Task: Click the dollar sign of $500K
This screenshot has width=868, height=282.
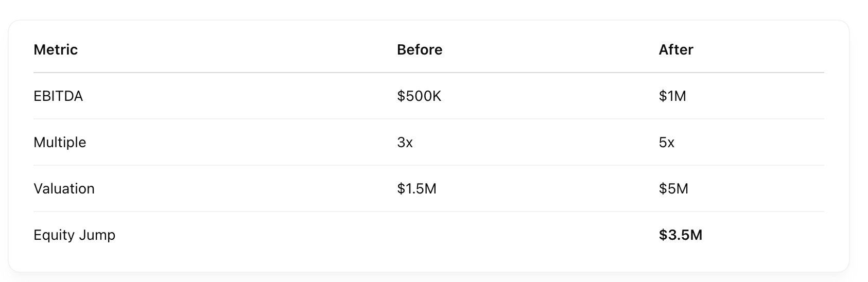Action: 401,96
